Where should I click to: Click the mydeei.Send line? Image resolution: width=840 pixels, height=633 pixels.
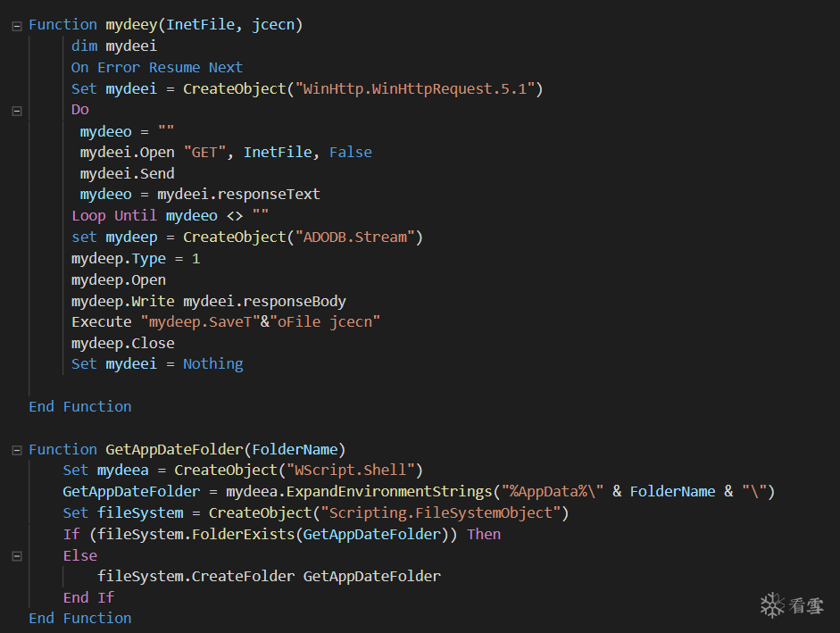point(127,174)
